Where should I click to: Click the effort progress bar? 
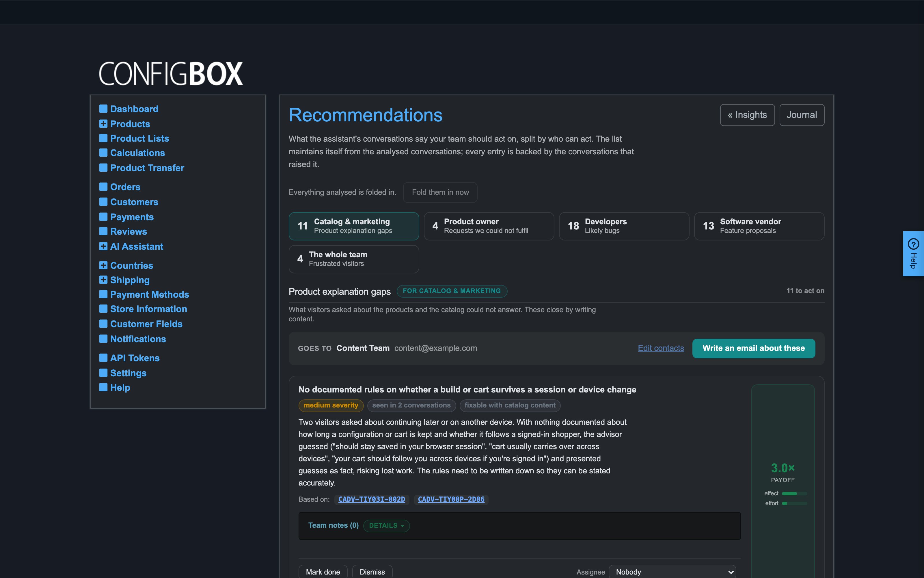[x=795, y=503]
